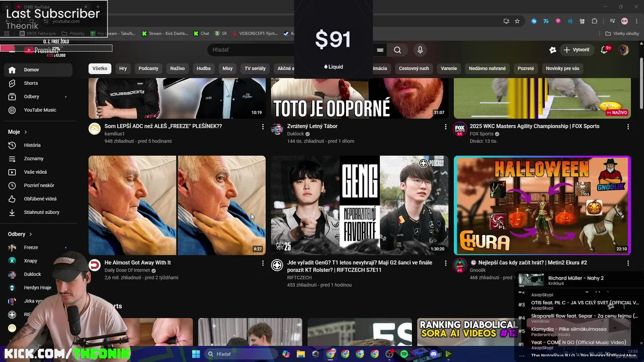This screenshot has height=362, width=644.
Task: Click the Windows taskbar Hľadať search box
Action: click(x=242, y=354)
